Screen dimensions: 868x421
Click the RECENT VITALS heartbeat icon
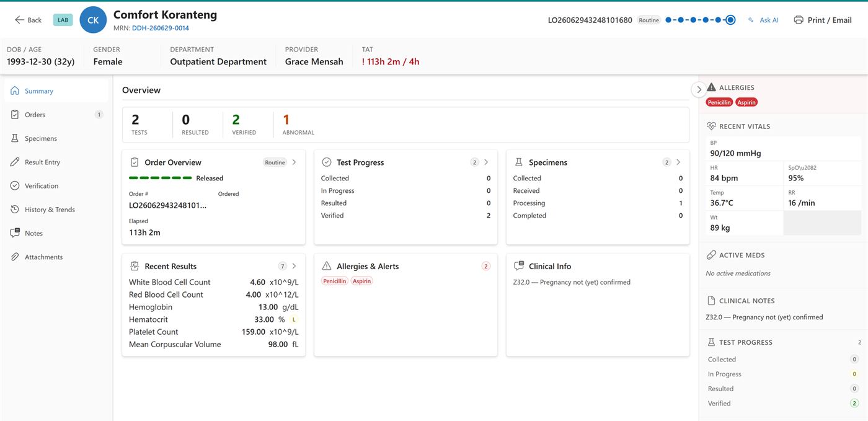pyautogui.click(x=711, y=126)
